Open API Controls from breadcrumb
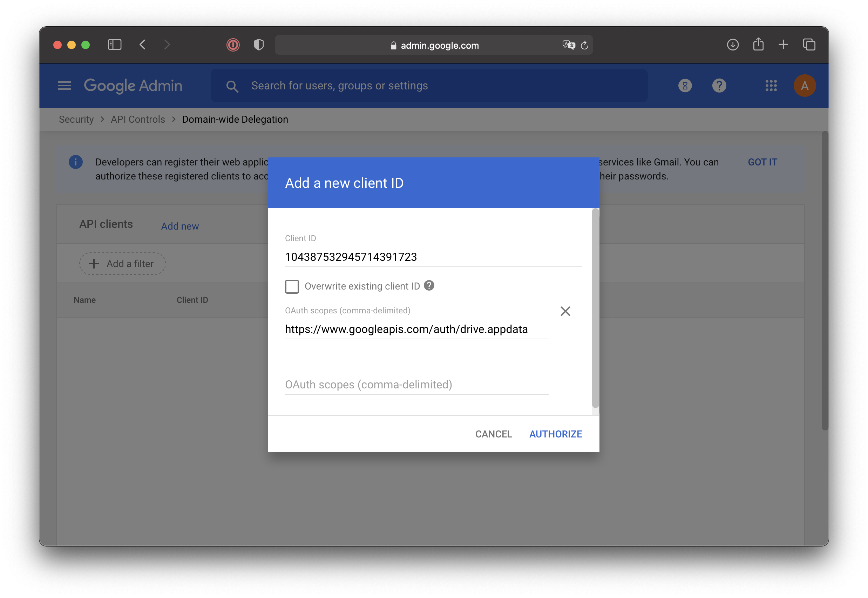Screen dimensions: 868x598 pos(137,119)
